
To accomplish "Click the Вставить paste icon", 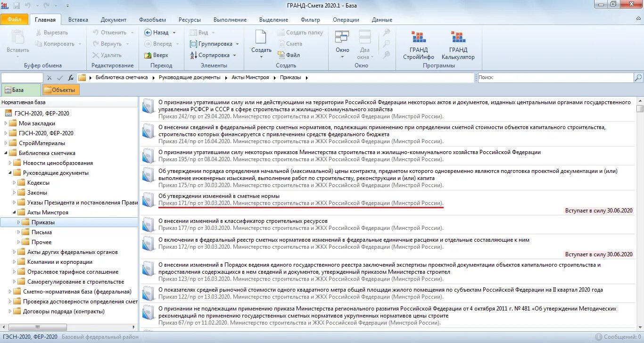I will point(18,37).
